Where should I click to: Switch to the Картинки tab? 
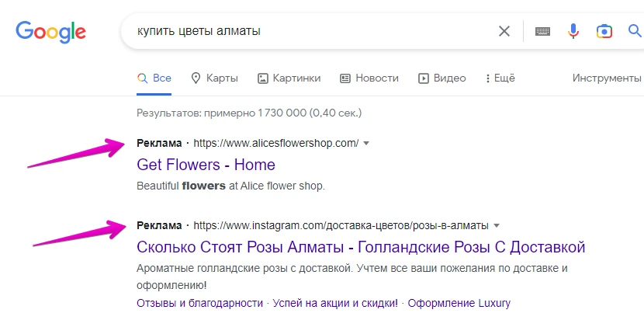point(289,78)
